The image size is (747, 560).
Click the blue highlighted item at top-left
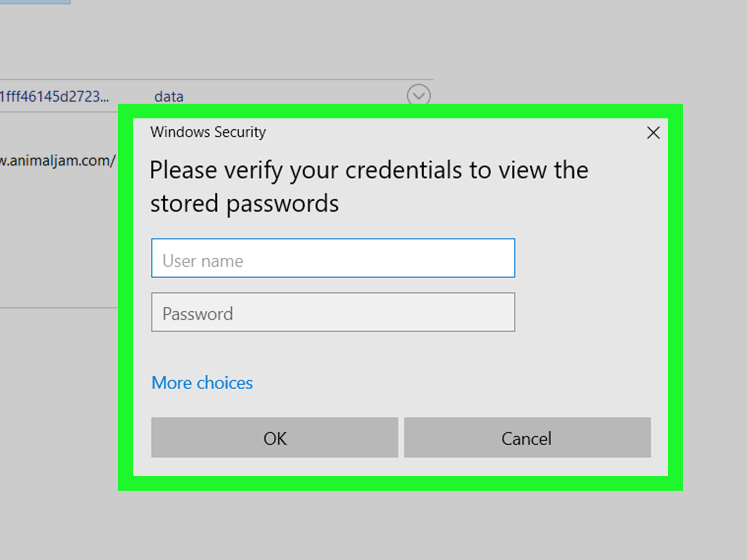click(35, 2)
